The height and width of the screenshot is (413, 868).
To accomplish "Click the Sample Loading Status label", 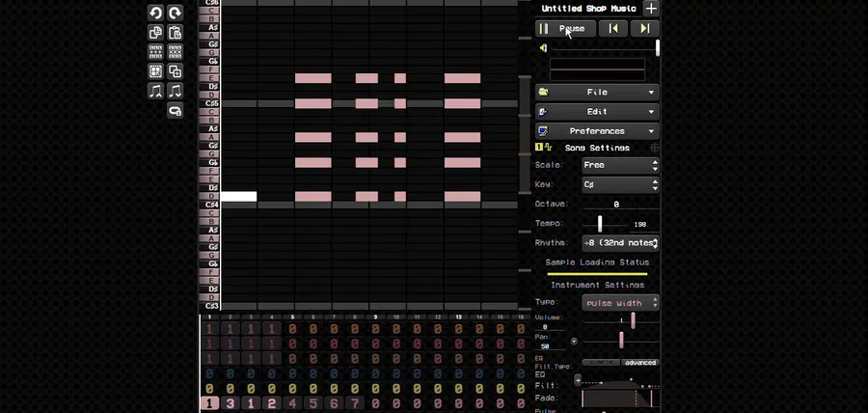I will (597, 262).
